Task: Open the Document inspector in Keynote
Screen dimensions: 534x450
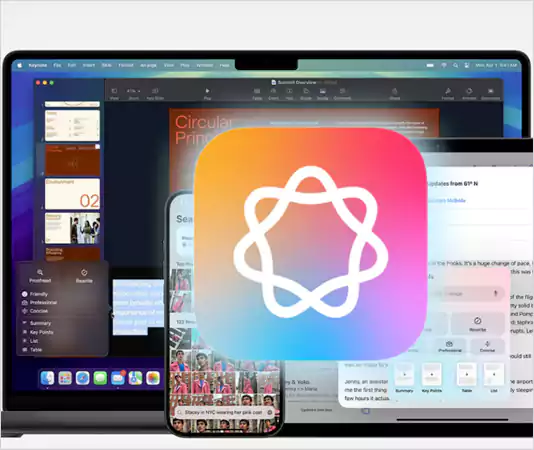Action: pyautogui.click(x=490, y=94)
